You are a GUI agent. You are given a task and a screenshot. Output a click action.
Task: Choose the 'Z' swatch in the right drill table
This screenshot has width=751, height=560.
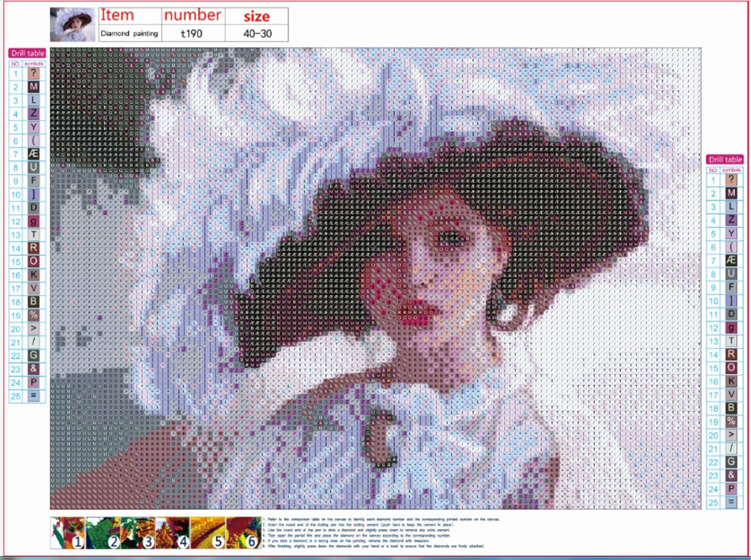click(731, 220)
